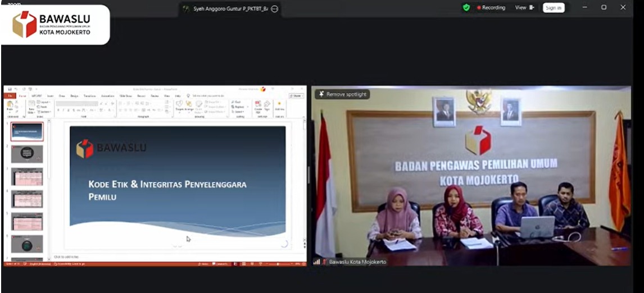Image resolution: width=644 pixels, height=293 pixels.
Task: Click the green encryption shield icon in Zoom
Action: [466, 7]
